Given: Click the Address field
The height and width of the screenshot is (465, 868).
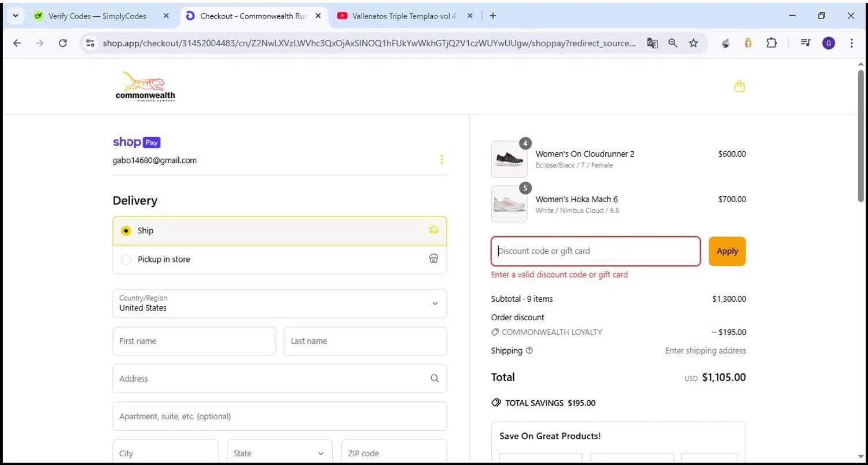Looking at the screenshot, I should 279,378.
